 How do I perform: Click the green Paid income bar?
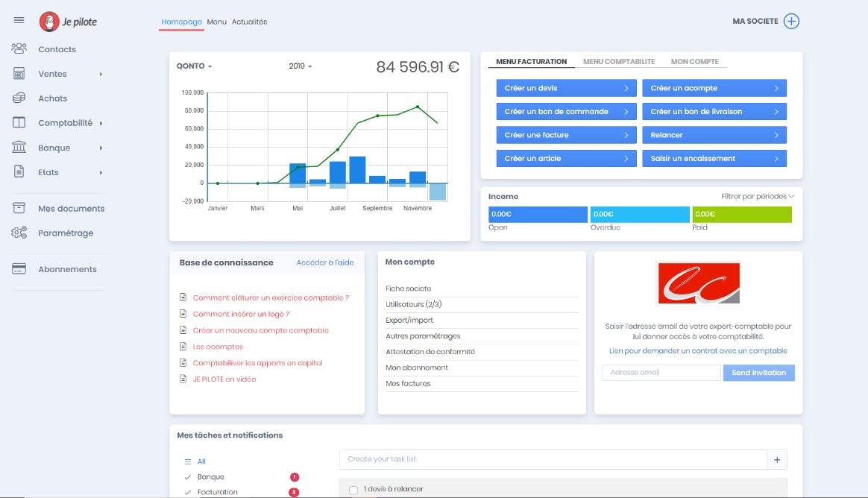coord(741,215)
